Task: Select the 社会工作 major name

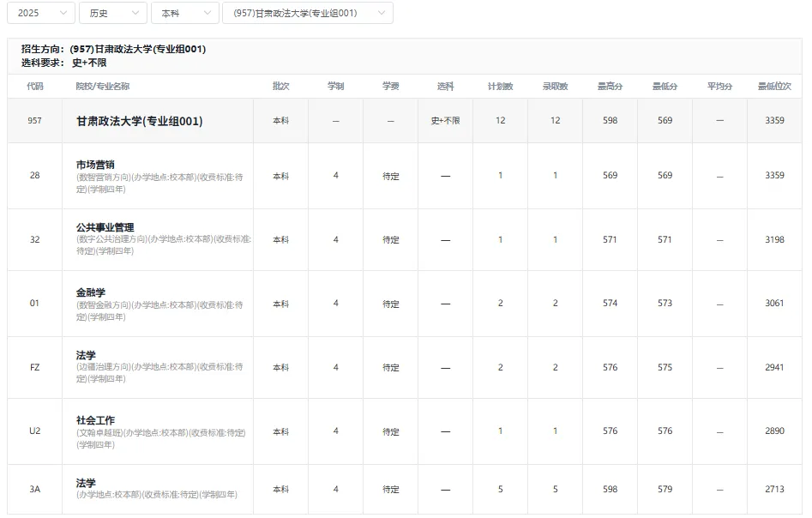Action: click(x=95, y=420)
